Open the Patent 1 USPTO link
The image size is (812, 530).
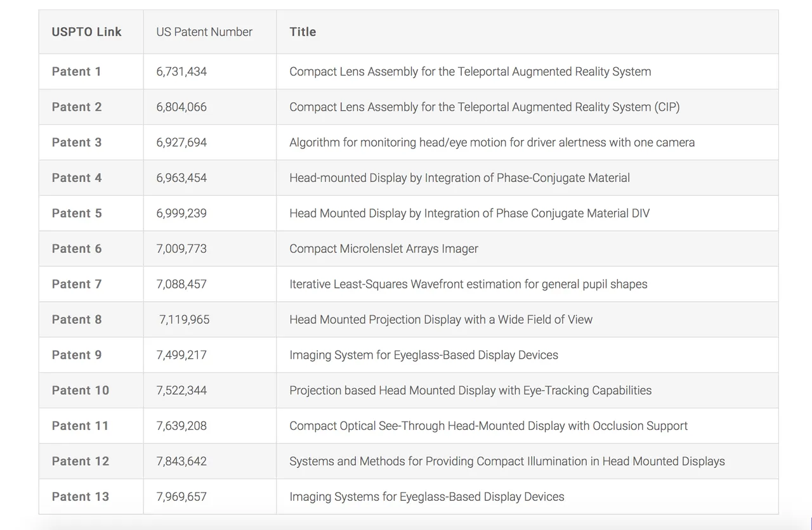76,72
